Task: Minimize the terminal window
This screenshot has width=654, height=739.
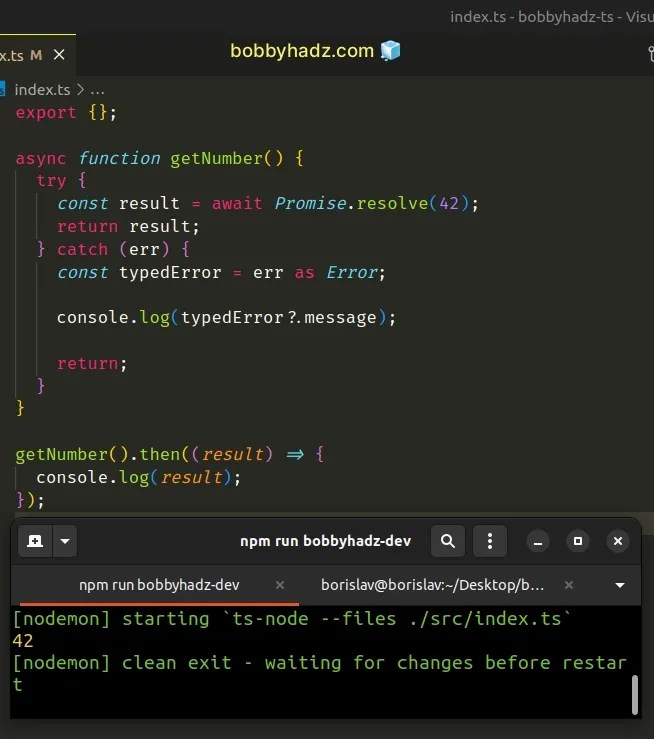Action: [538, 541]
